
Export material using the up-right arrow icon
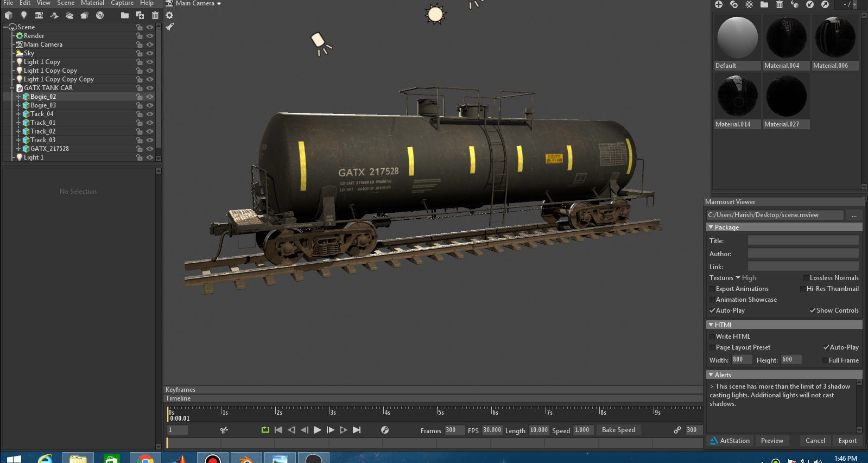[x=825, y=4]
